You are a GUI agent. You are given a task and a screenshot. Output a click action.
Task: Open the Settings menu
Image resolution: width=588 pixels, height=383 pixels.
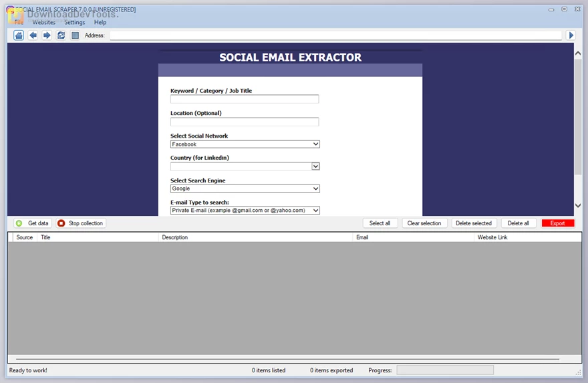(x=75, y=22)
